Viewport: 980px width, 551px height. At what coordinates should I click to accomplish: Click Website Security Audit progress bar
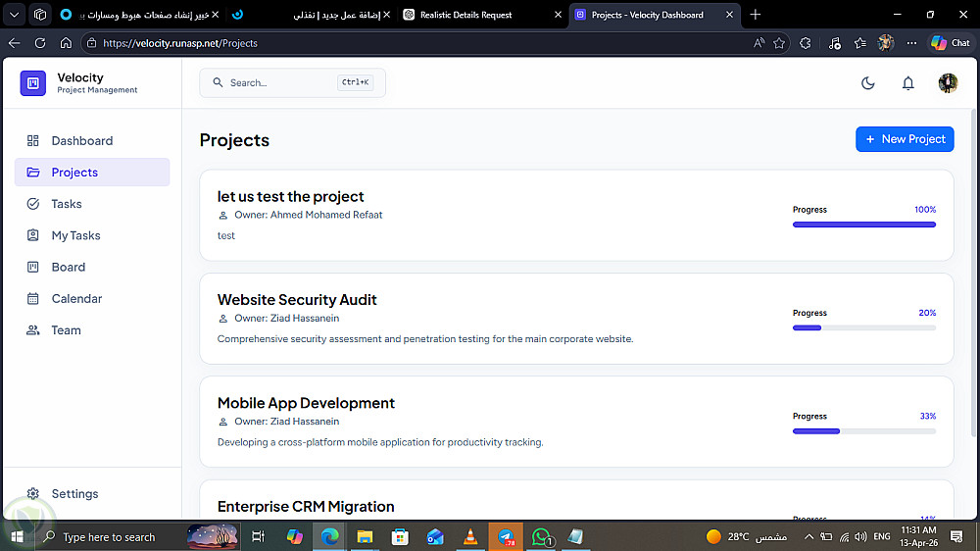click(863, 327)
